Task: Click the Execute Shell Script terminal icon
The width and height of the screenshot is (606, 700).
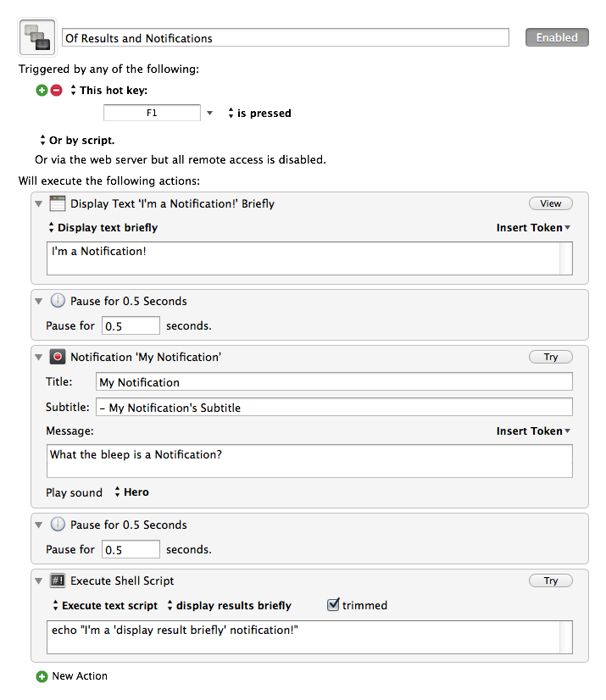Action: coord(58,581)
